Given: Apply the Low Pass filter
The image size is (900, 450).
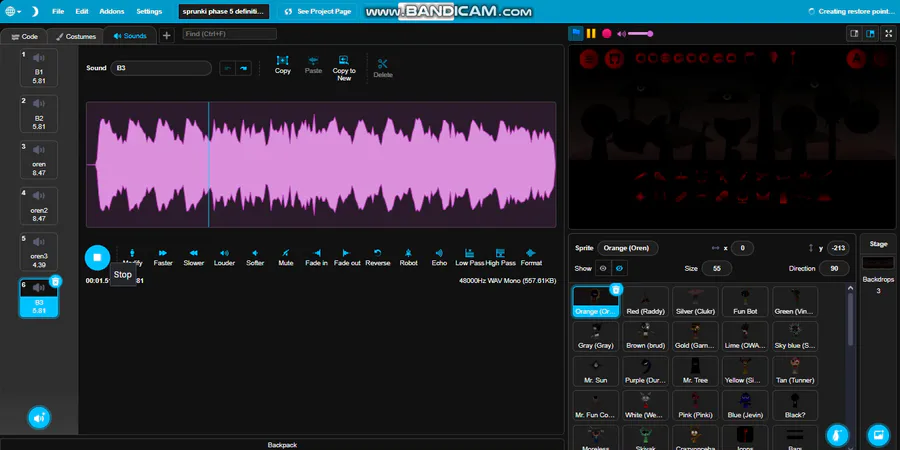Looking at the screenshot, I should 470,257.
